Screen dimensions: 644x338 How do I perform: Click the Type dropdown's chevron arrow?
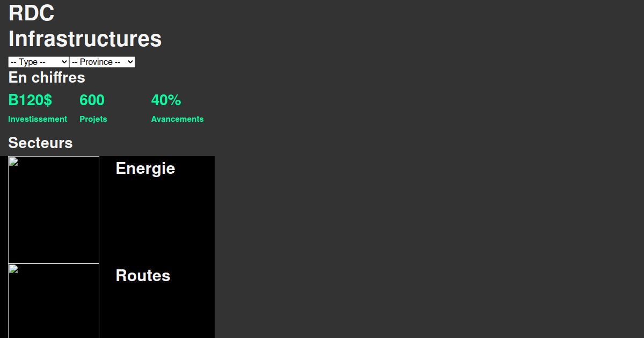(64, 62)
